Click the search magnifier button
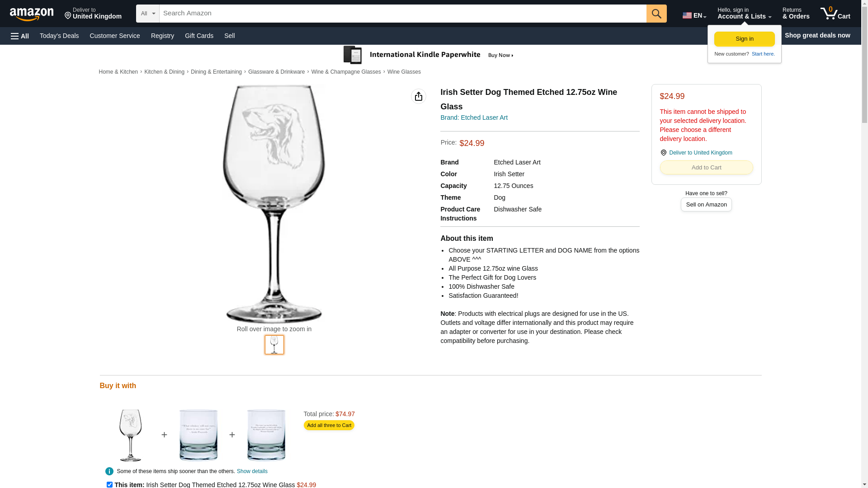 tap(656, 14)
